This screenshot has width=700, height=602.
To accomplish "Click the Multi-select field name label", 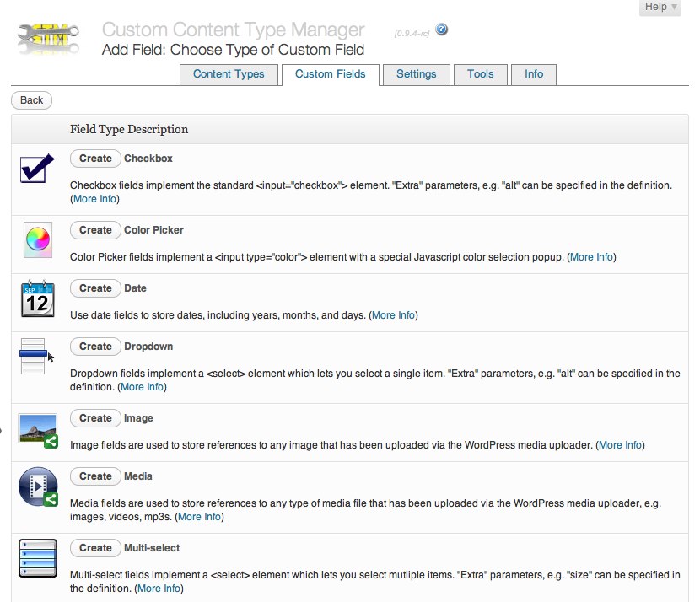I will point(152,548).
